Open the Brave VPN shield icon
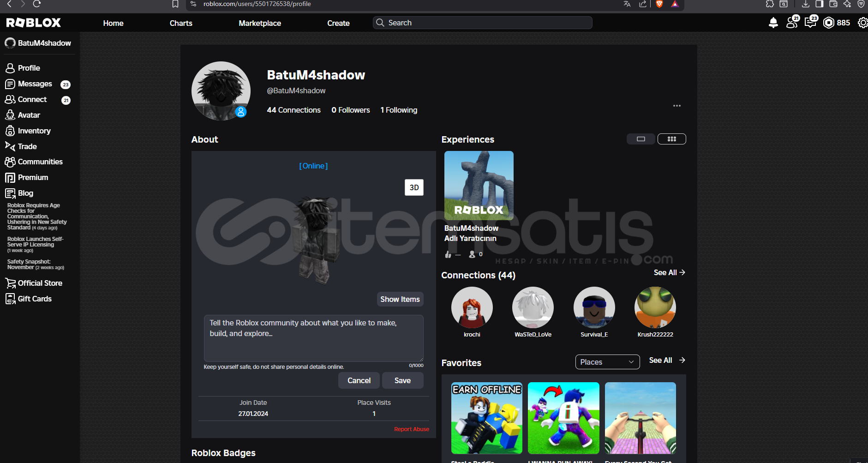The width and height of the screenshot is (868, 463). (861, 4)
